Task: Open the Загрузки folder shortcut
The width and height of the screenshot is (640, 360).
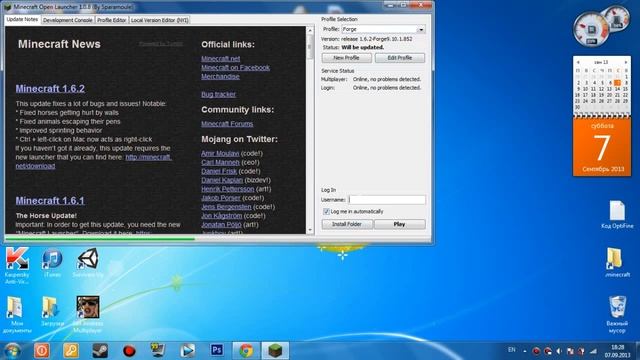Action: (52, 311)
